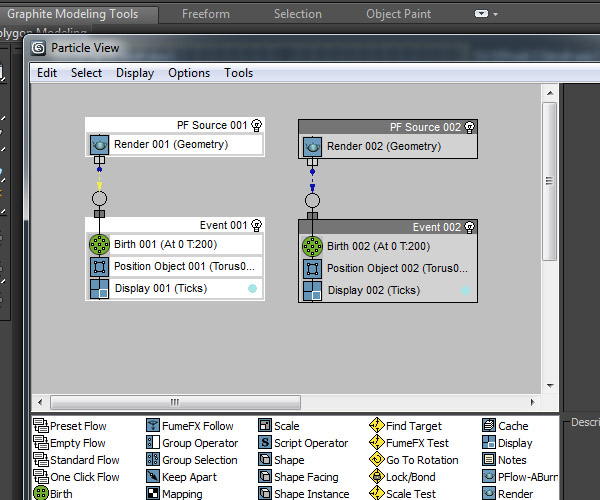600x500 pixels.
Task: Select the Shape Facing operator
Action: [x=298, y=477]
